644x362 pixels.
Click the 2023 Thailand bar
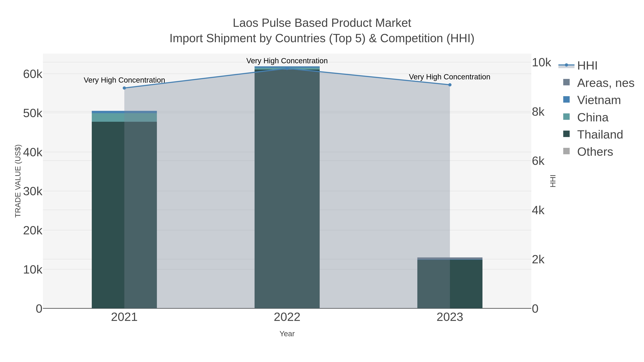(450, 284)
